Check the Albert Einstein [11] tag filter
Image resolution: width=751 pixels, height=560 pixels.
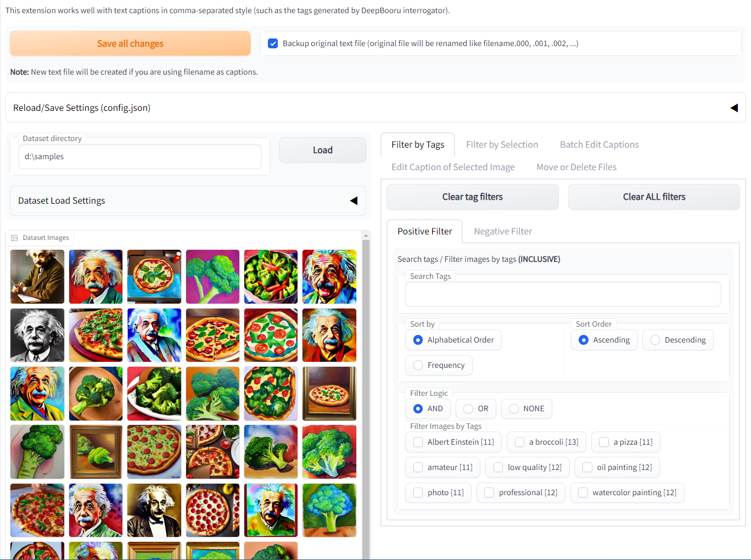point(418,442)
